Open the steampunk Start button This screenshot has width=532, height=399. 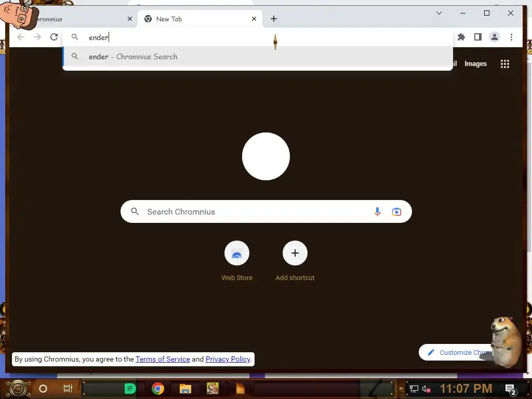tap(18, 389)
